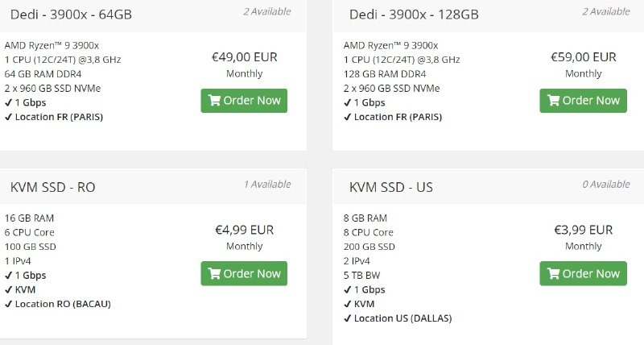Click the checkmark beside Location FR (PARIS) in 64GB card
Viewport: 644px width, 345px height.
(8, 117)
